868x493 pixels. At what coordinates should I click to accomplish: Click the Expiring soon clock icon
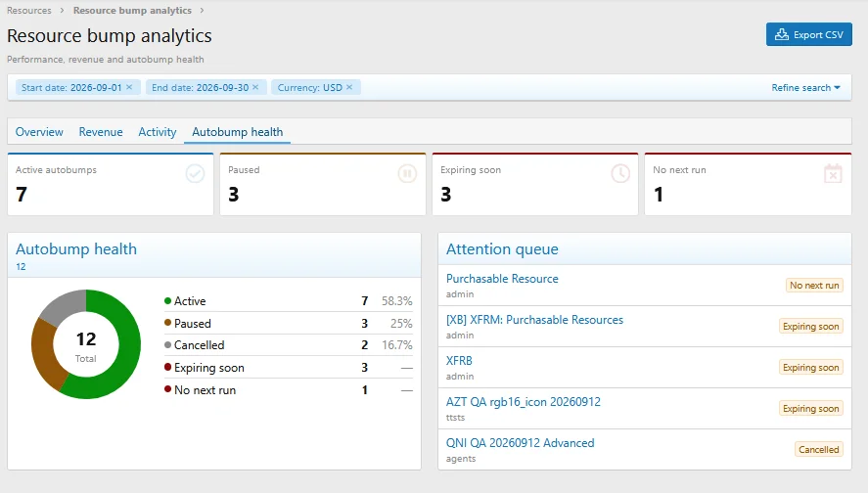click(x=620, y=174)
